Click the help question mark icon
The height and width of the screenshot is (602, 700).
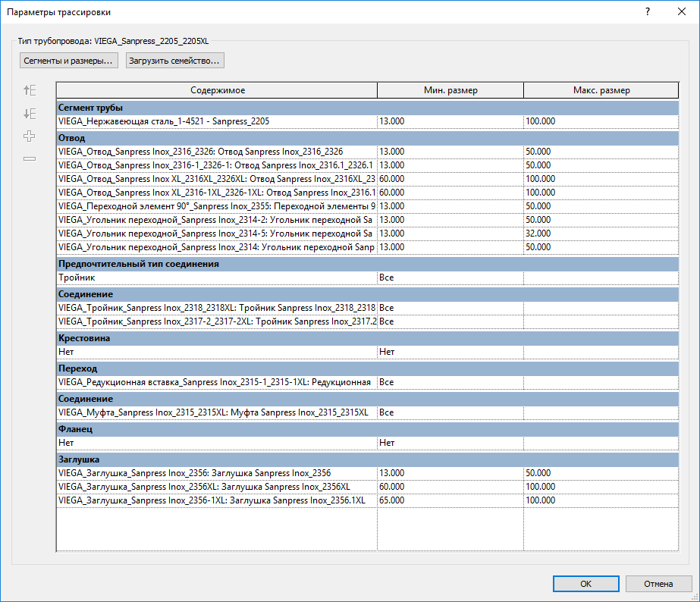[648, 11]
